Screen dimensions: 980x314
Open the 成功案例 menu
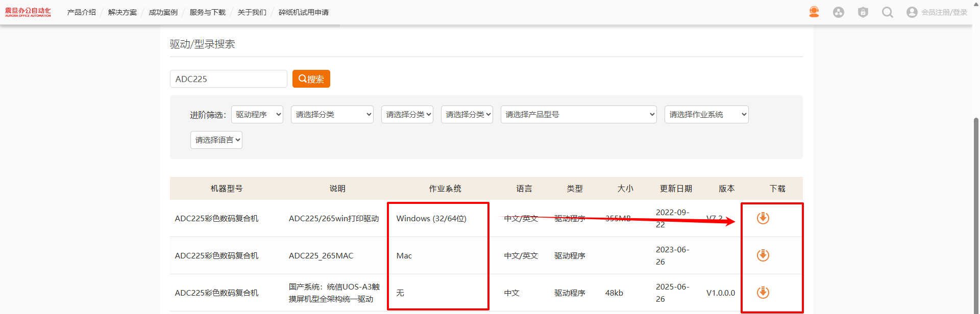pyautogui.click(x=163, y=12)
